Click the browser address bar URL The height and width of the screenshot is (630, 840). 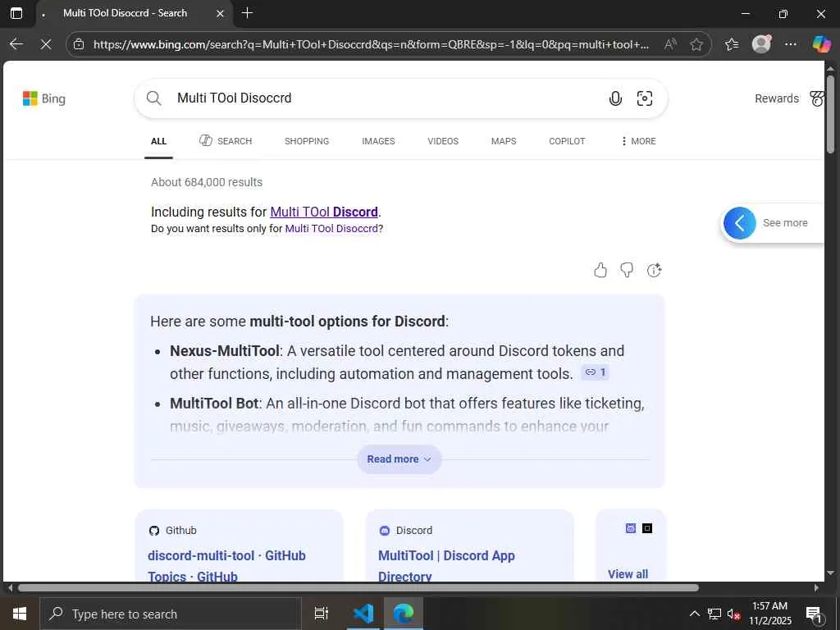[x=371, y=44]
